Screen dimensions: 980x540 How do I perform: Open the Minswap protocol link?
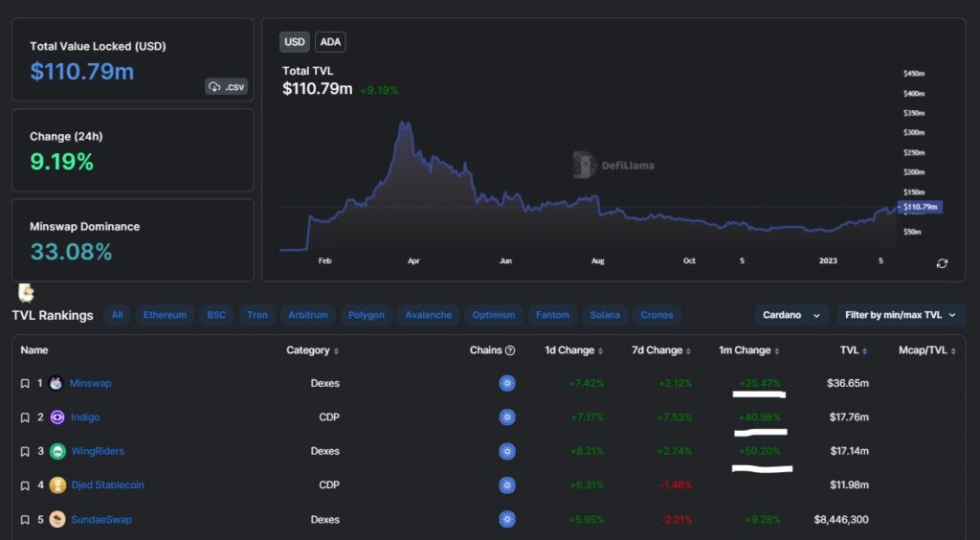91,383
